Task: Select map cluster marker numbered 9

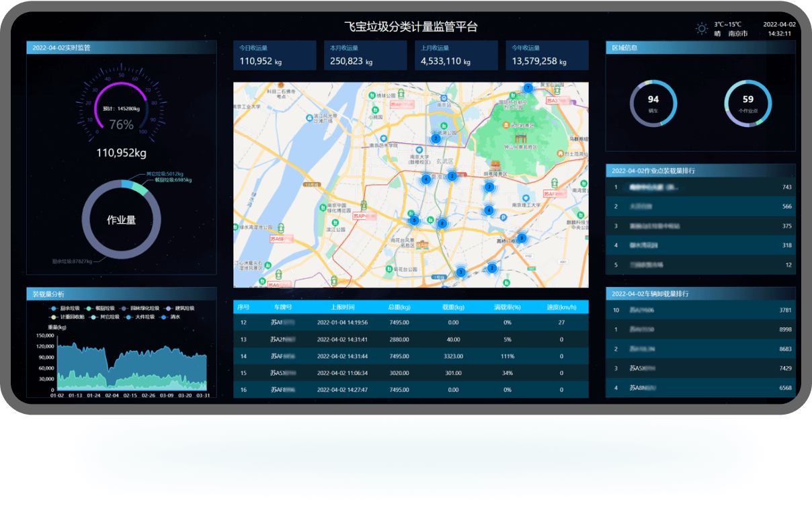Action: [522, 238]
